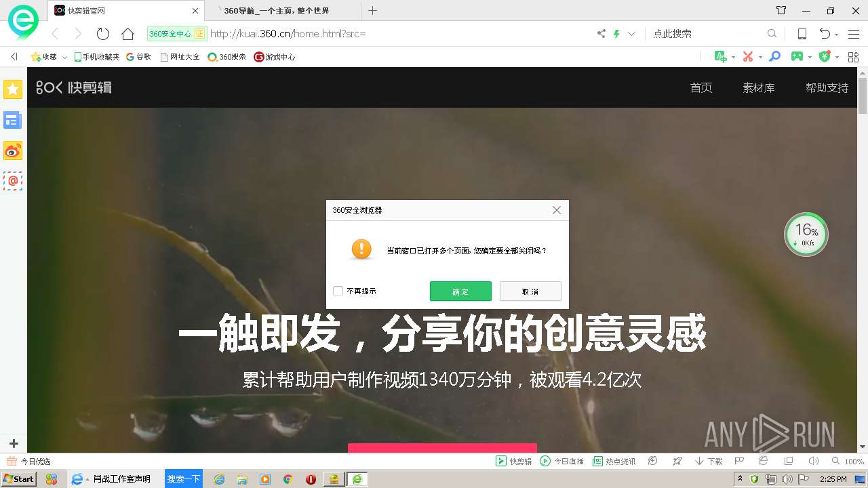Open the 游戏中心 bookmark
The width and height of the screenshot is (868, 488).
(275, 57)
